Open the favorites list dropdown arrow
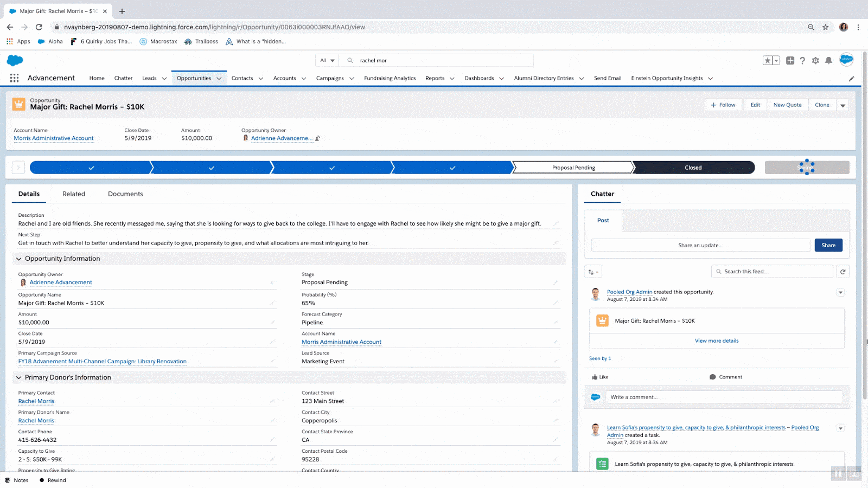The height and width of the screenshot is (488, 868). 776,61
